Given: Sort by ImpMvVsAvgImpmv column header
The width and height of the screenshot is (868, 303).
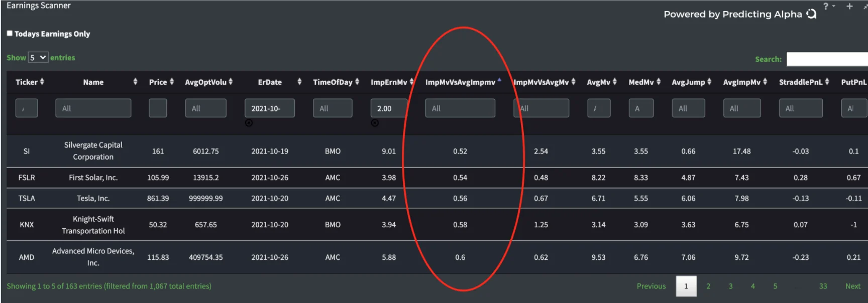Looking at the screenshot, I should pyautogui.click(x=460, y=82).
